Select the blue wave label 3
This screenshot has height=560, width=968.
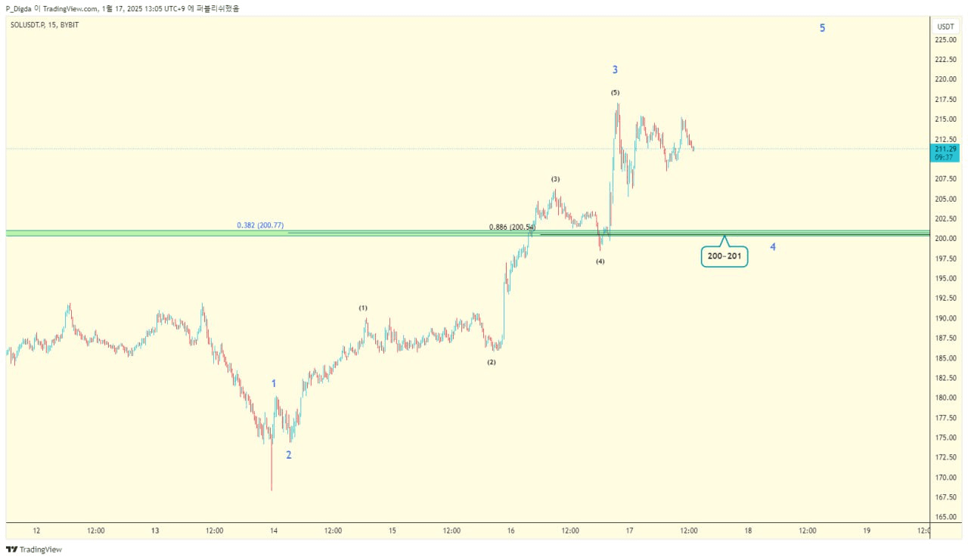point(615,70)
